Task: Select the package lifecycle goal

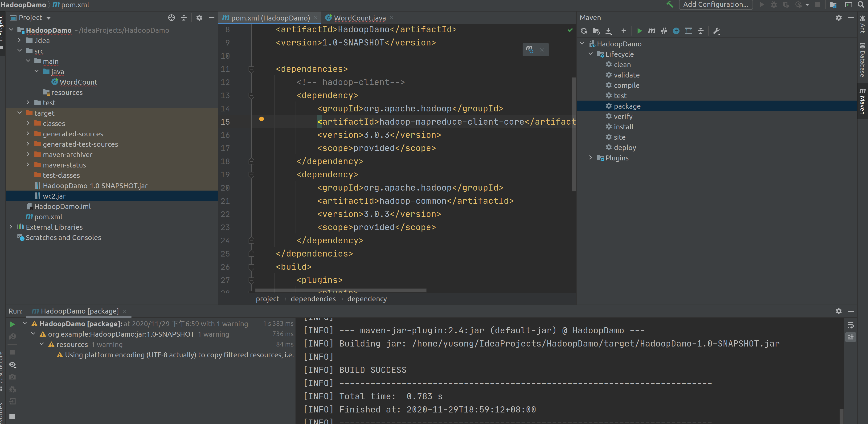Action: 717,106
